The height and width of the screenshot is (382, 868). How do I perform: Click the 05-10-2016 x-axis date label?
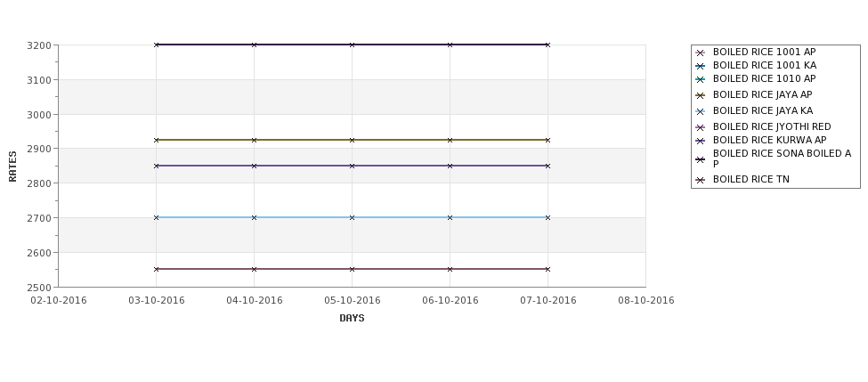(x=352, y=301)
